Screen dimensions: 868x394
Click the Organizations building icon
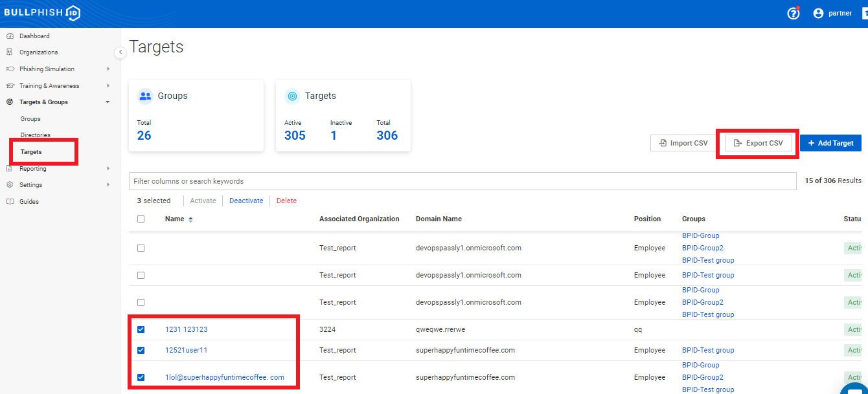click(x=10, y=52)
